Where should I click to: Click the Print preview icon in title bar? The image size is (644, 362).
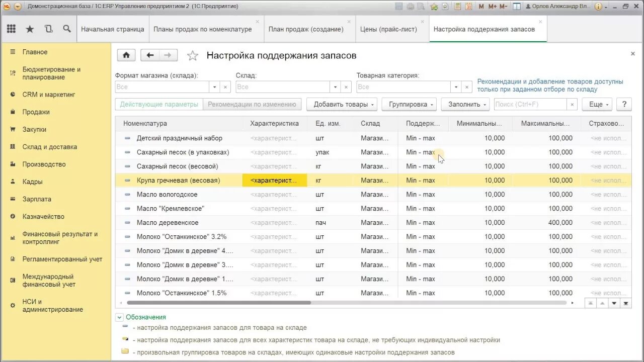click(x=421, y=7)
